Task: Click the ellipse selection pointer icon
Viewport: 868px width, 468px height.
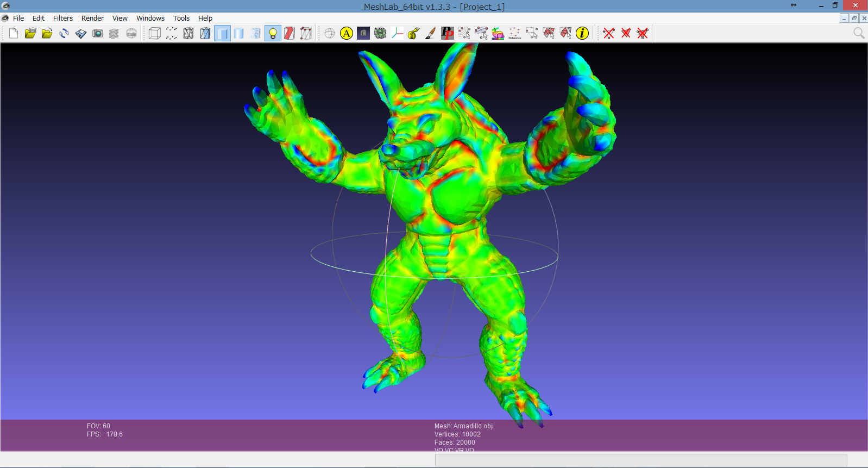Action: point(481,33)
